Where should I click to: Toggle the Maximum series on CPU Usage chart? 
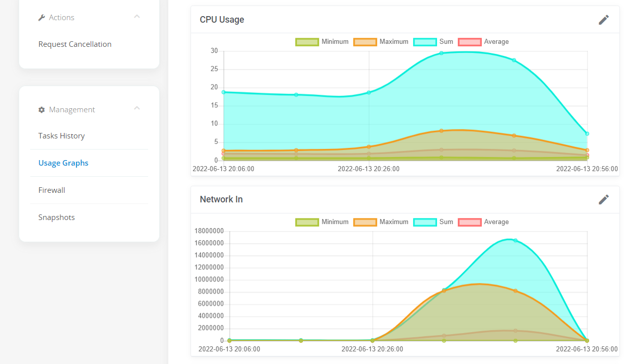tap(380, 42)
